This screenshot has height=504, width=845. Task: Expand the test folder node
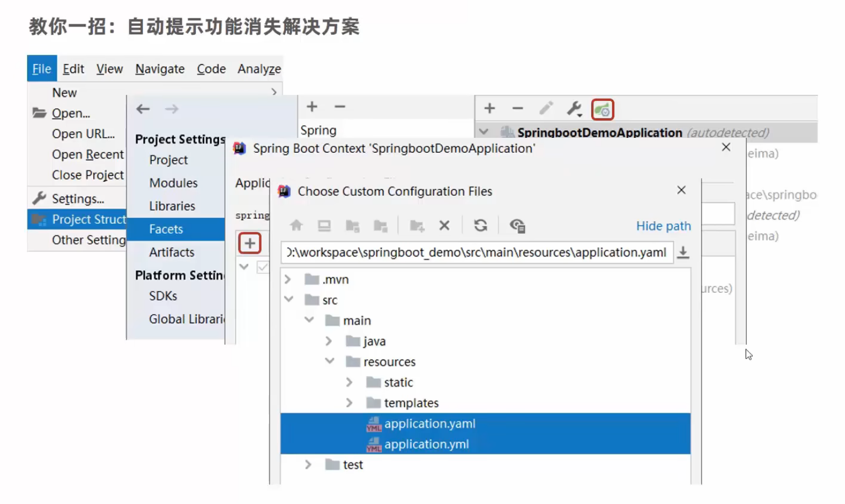(x=308, y=465)
